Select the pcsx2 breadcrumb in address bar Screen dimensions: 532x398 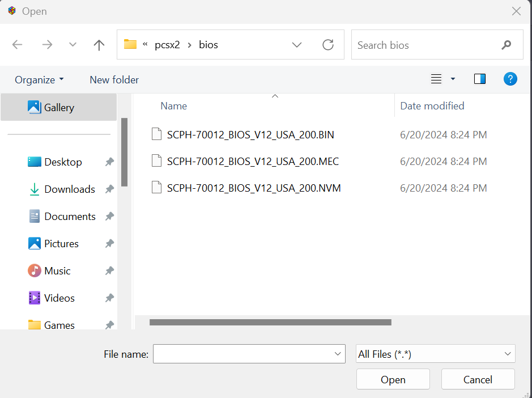(x=167, y=45)
